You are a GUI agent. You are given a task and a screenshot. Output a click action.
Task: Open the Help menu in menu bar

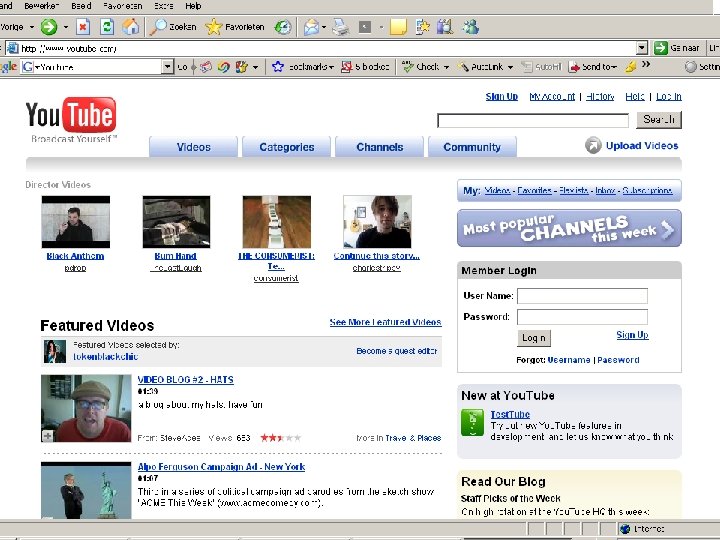pos(193,6)
